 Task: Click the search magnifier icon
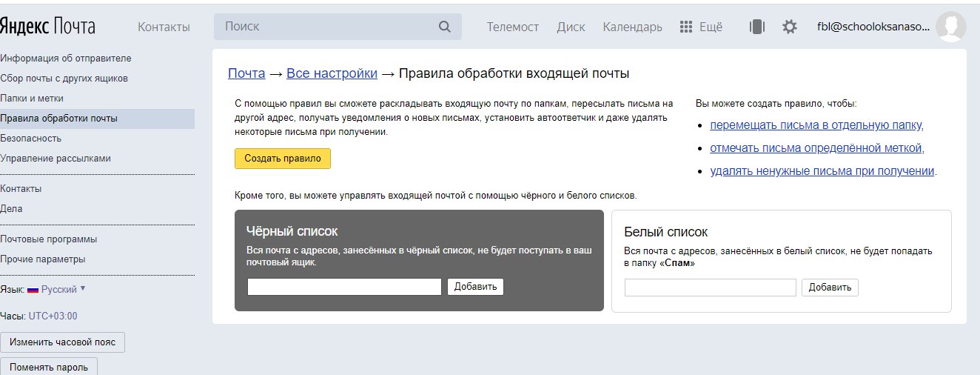(445, 27)
